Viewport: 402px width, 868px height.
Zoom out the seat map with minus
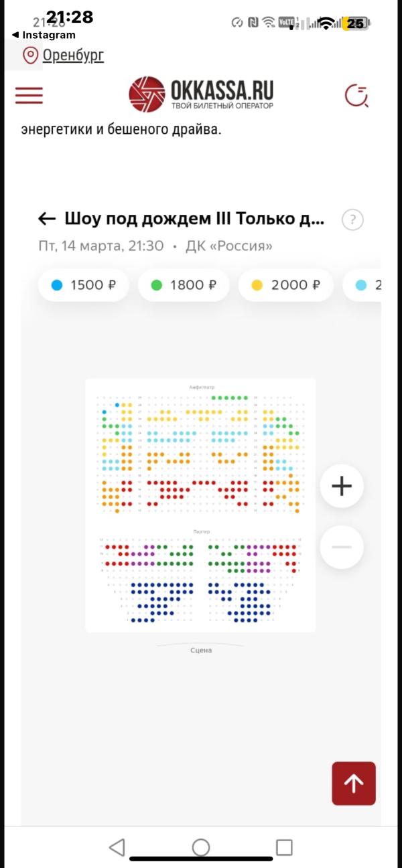(x=342, y=547)
